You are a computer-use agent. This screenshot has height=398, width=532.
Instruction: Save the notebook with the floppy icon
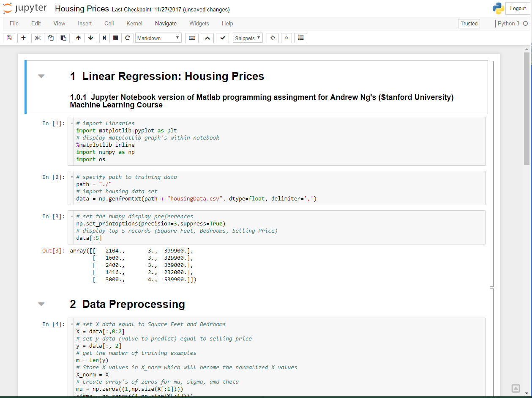click(9, 38)
